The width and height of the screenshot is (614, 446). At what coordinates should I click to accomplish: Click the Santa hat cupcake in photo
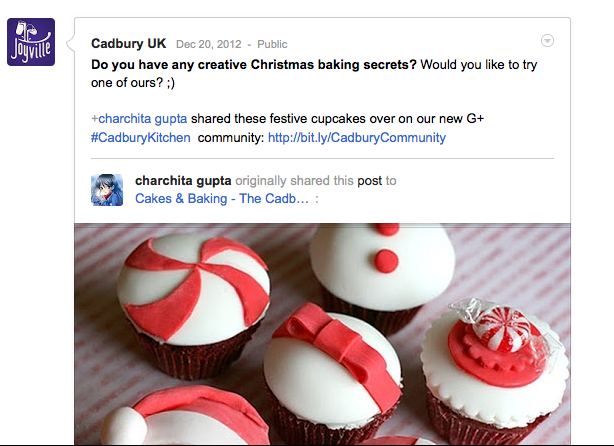click(184, 417)
